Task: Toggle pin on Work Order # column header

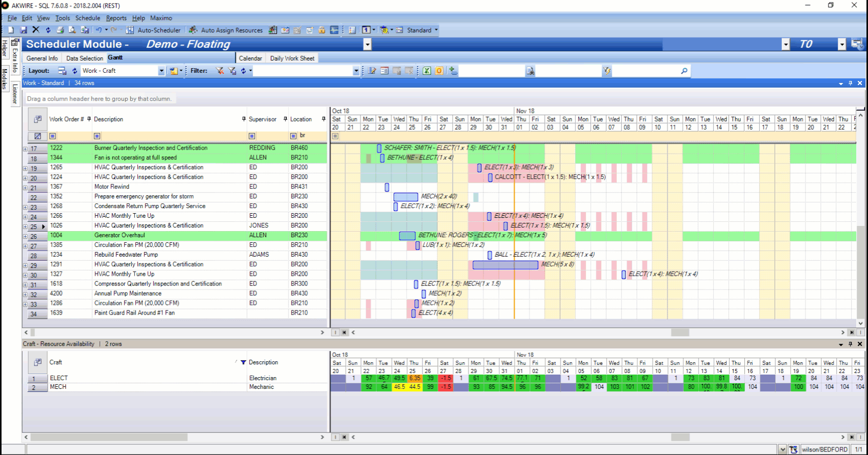Action: click(89, 119)
